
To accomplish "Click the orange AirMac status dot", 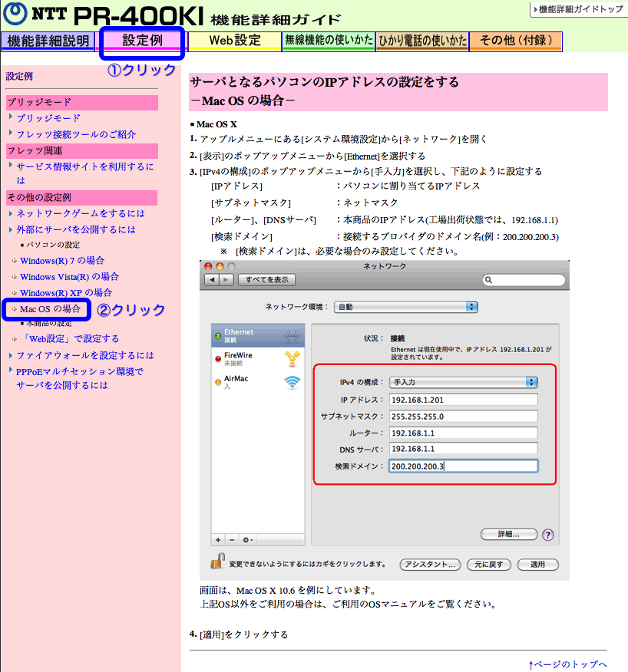I will coord(218,382).
